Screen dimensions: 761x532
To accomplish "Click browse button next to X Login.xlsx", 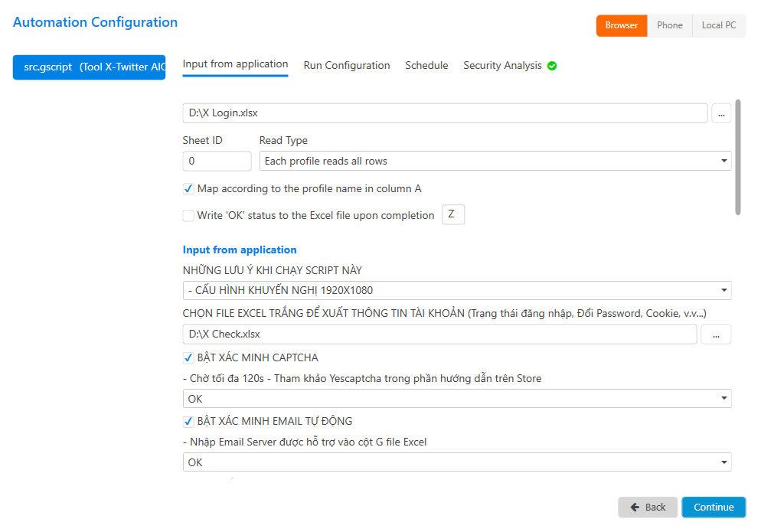I will click(x=721, y=113).
